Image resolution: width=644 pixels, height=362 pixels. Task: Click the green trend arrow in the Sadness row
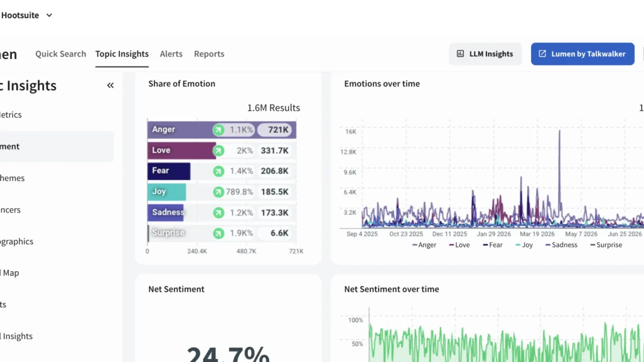tap(218, 213)
